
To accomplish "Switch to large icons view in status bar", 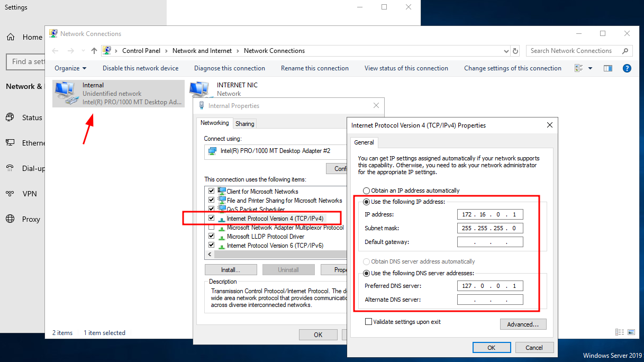I will [631, 332].
